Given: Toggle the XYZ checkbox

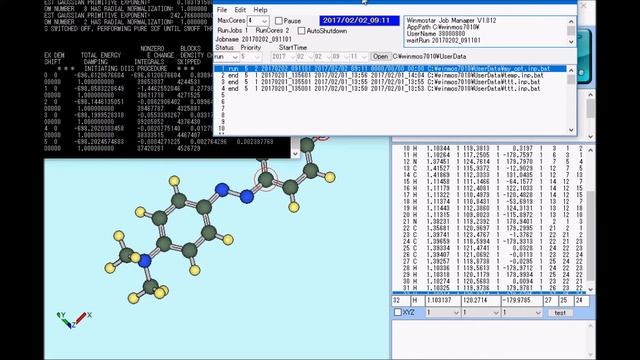Looking at the screenshot, I should coord(398,312).
